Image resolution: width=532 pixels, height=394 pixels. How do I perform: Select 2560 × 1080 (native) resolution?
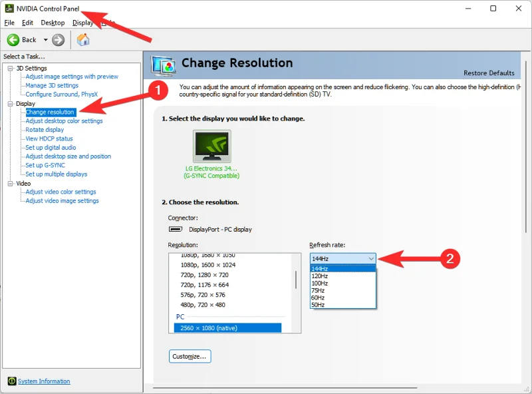tap(227, 327)
